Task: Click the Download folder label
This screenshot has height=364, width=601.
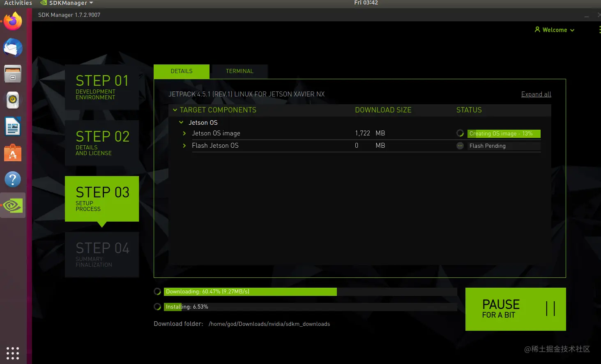Action: (x=178, y=324)
